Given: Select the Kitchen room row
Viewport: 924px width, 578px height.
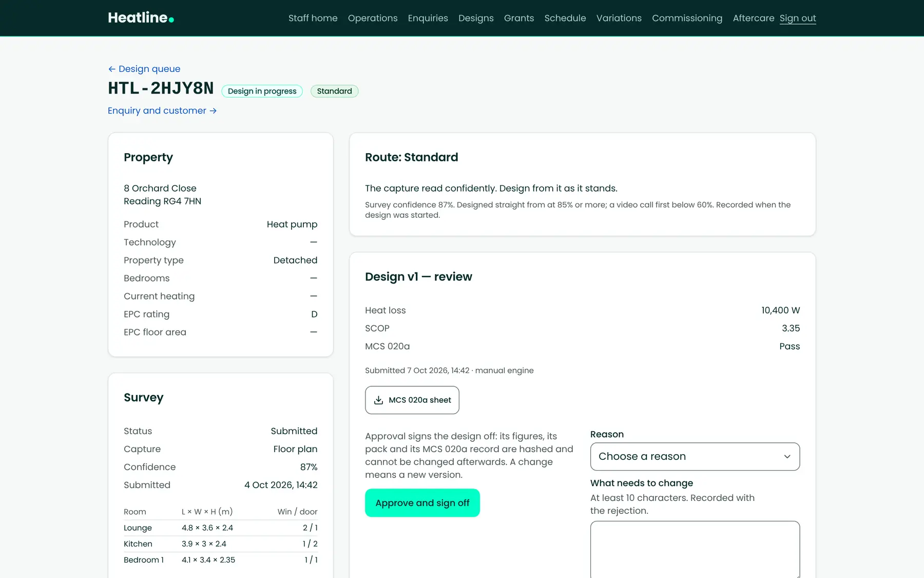Looking at the screenshot, I should coord(221,544).
